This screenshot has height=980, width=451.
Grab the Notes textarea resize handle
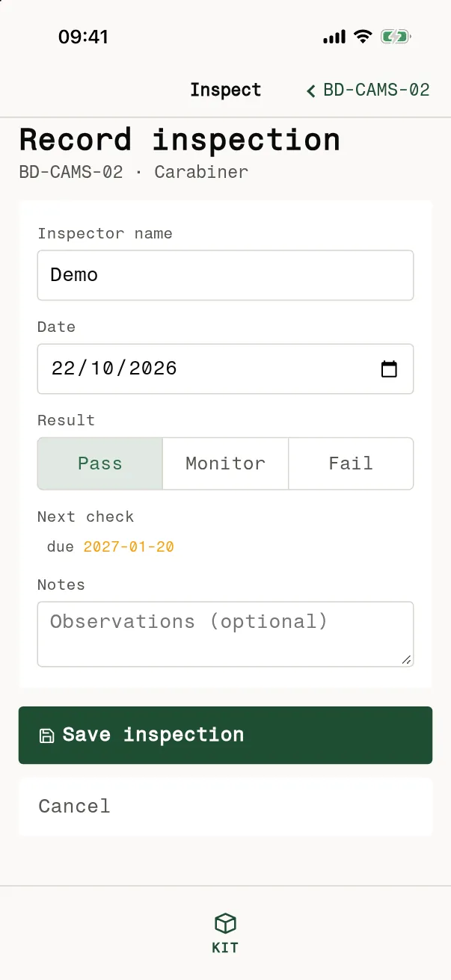pos(406,659)
